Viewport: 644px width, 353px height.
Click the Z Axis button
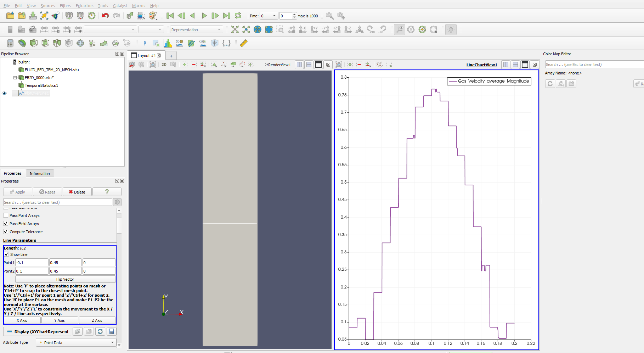(97, 320)
